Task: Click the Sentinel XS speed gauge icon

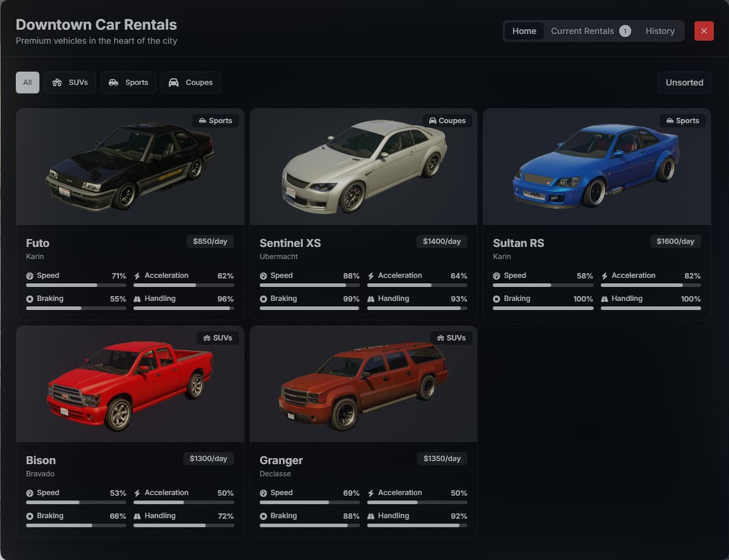Action: point(263,276)
